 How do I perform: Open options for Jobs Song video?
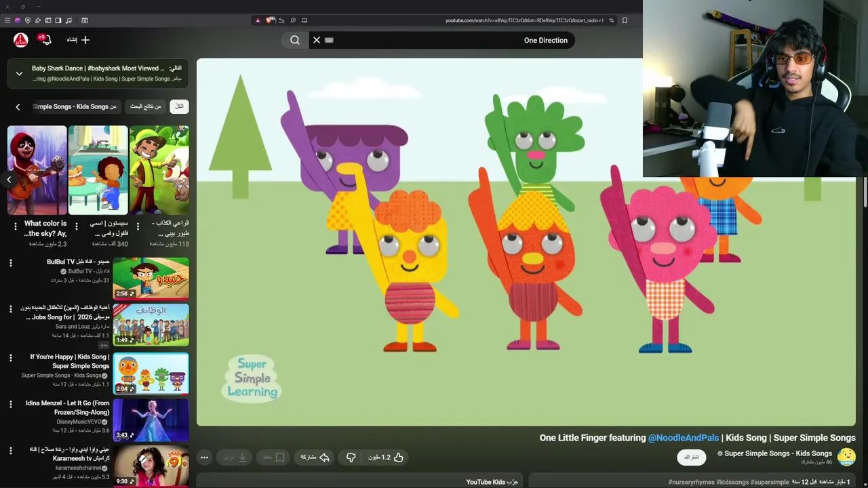coord(10,309)
